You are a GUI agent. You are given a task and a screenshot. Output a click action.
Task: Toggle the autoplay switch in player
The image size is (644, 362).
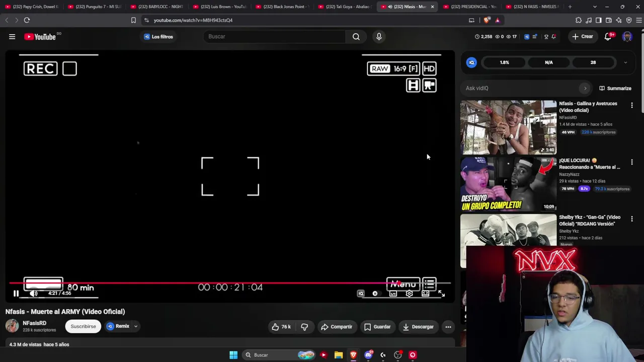(375, 294)
